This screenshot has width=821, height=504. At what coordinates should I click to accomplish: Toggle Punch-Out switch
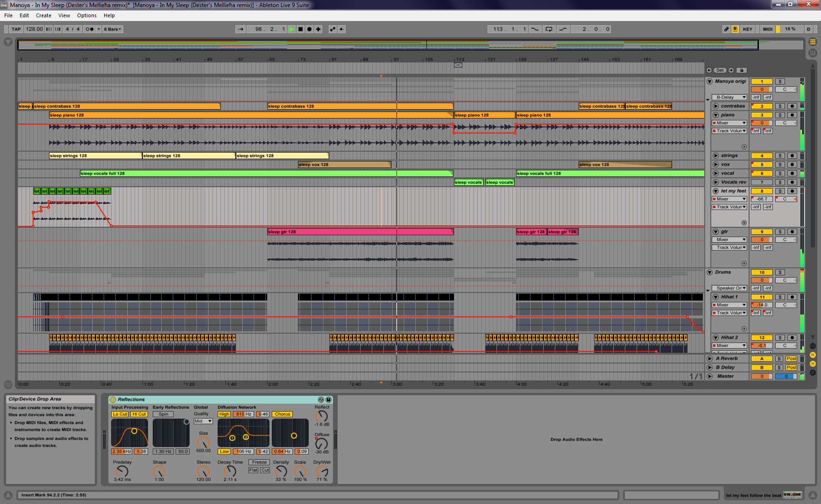click(563, 29)
